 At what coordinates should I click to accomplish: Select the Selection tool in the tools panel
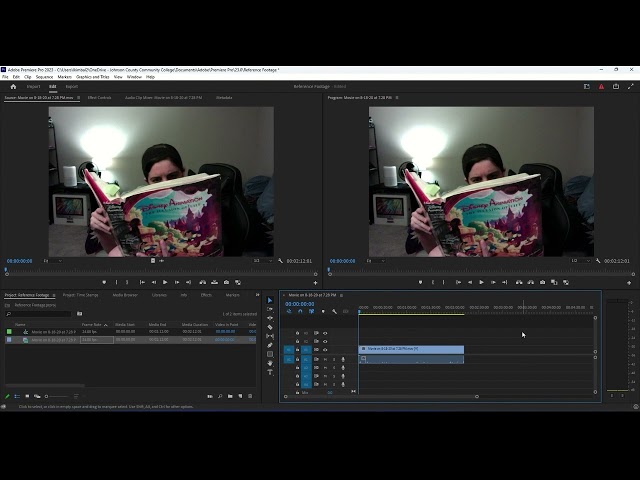[x=270, y=300]
